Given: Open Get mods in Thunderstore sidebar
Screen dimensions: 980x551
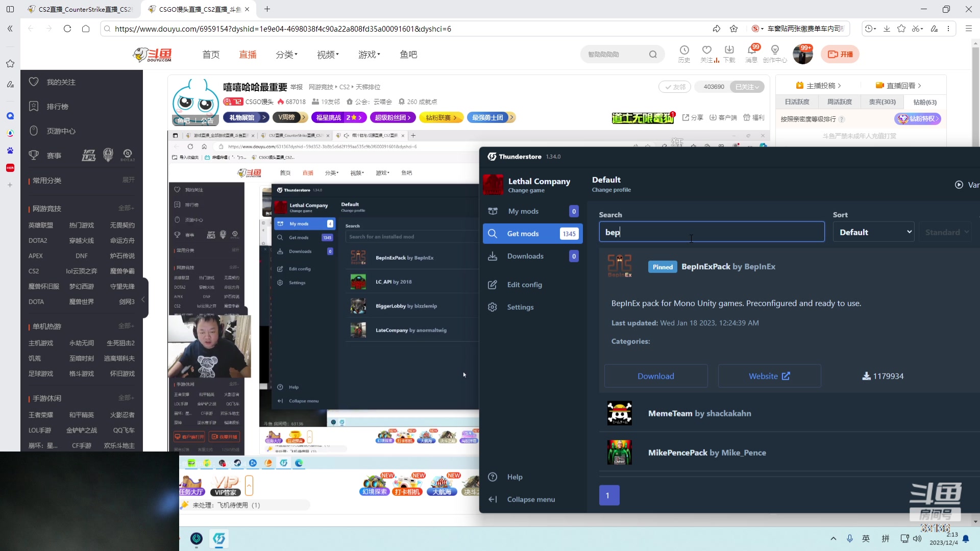Looking at the screenshot, I should pos(532,234).
